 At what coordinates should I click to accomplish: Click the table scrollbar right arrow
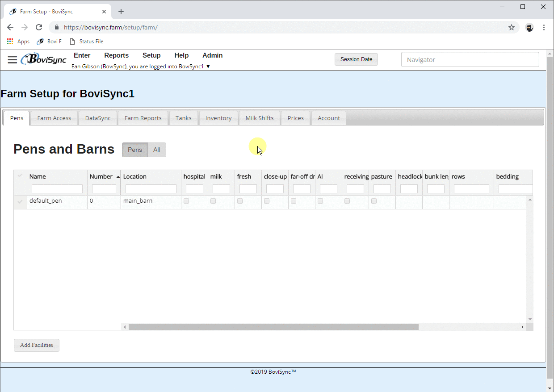click(522, 327)
